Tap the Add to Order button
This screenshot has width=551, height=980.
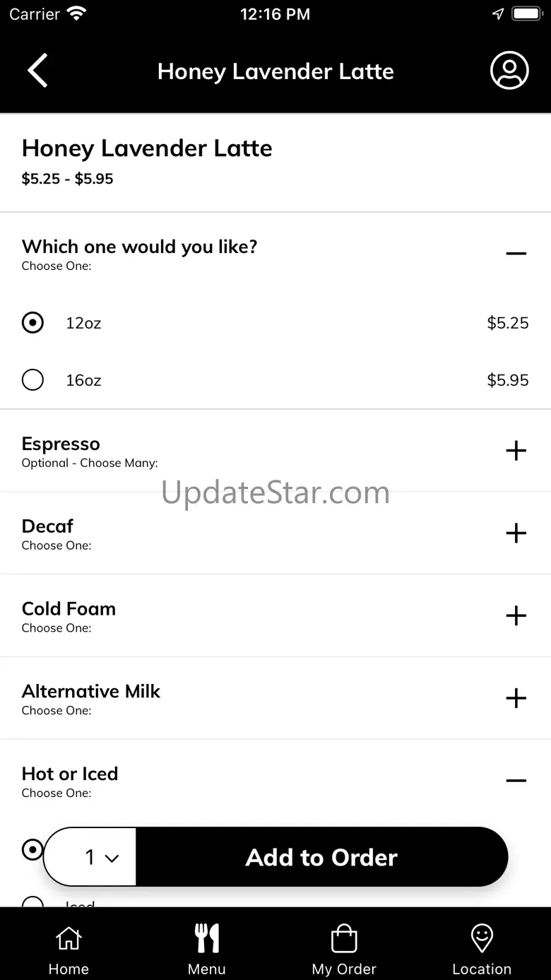point(321,857)
